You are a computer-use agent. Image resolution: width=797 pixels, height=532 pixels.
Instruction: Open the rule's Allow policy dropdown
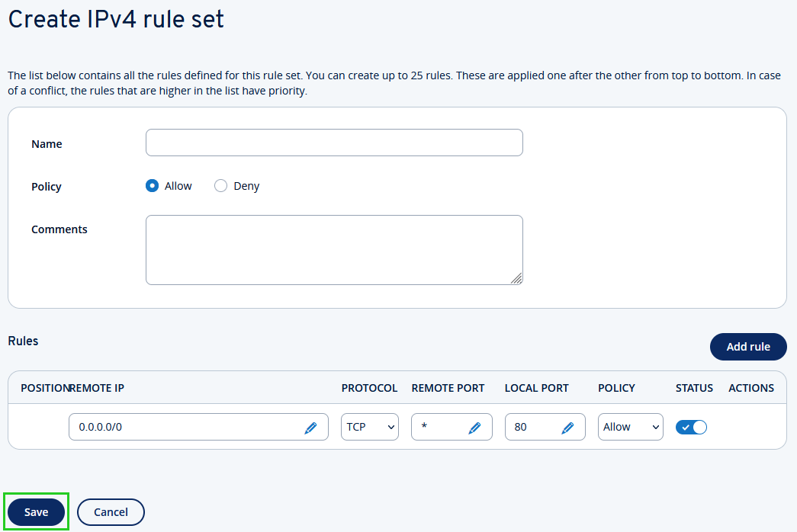click(630, 427)
